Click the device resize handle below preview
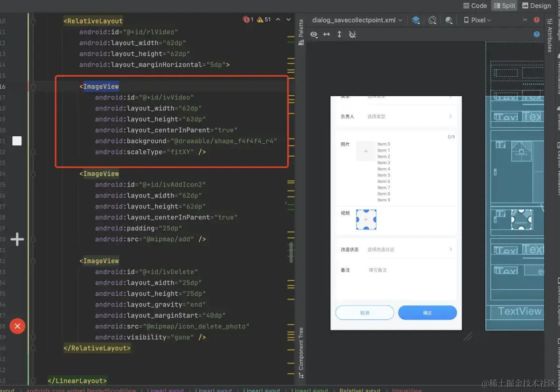 coord(468,336)
